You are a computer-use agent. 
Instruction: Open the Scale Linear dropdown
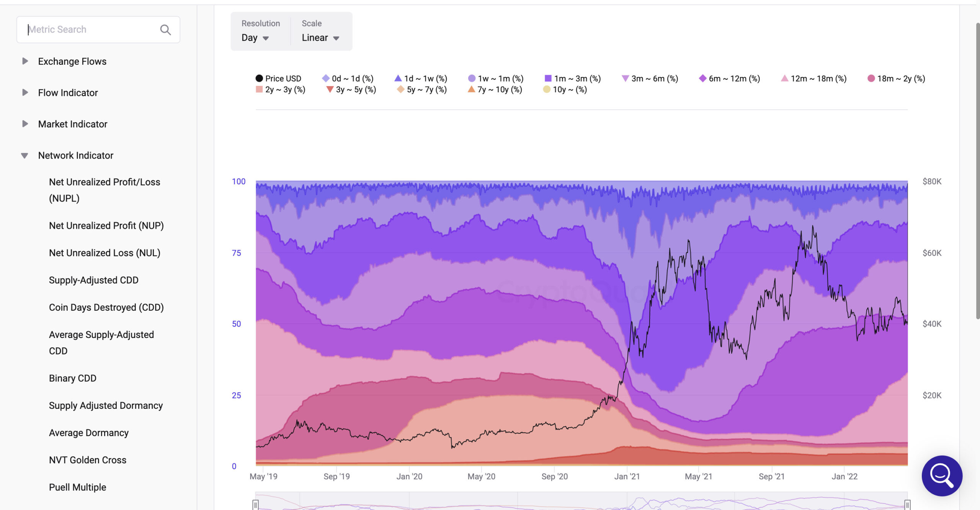[x=320, y=38]
